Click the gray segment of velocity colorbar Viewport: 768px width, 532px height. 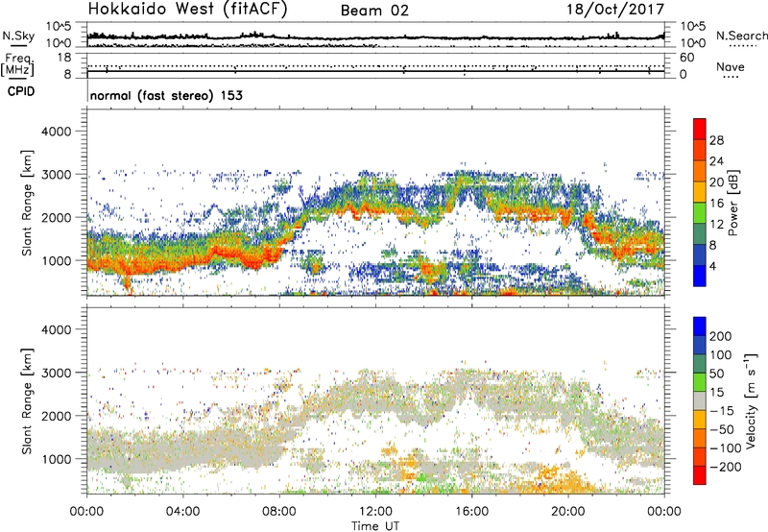tap(700, 401)
